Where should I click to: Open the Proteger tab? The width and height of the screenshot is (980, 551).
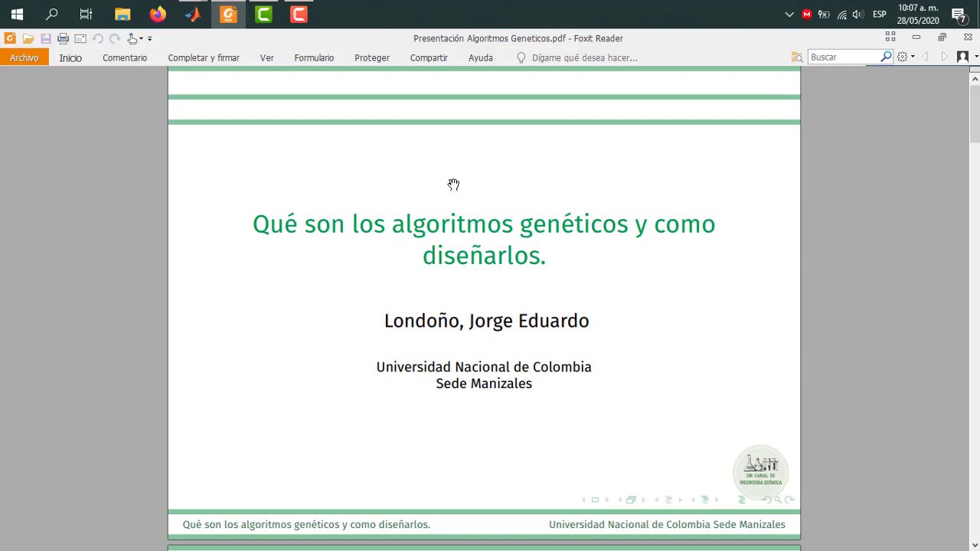pos(372,57)
